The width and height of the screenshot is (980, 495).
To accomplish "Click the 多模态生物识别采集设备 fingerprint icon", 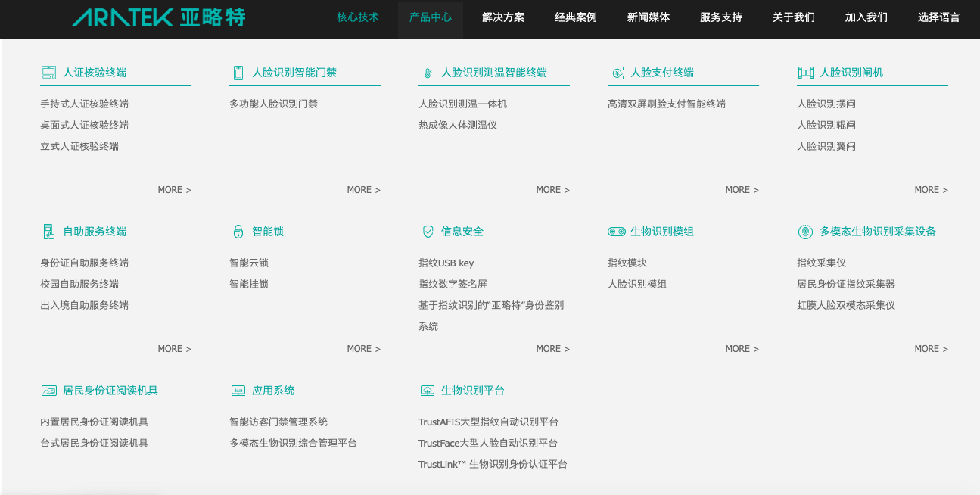I will (805, 232).
